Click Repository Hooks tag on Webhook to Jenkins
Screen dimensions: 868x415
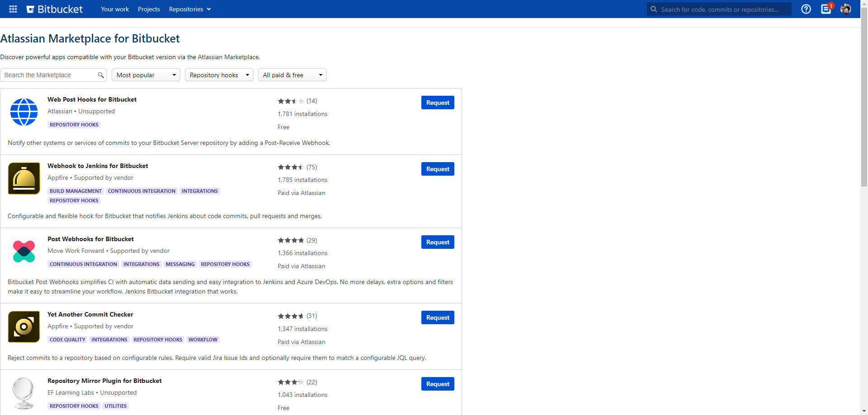pyautogui.click(x=74, y=201)
